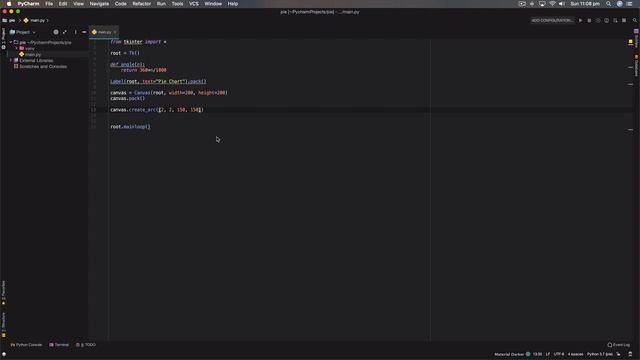Screen dimensions: 640x360
Task: Click the Siri icon in the menu bar
Action: tap(620, 4)
